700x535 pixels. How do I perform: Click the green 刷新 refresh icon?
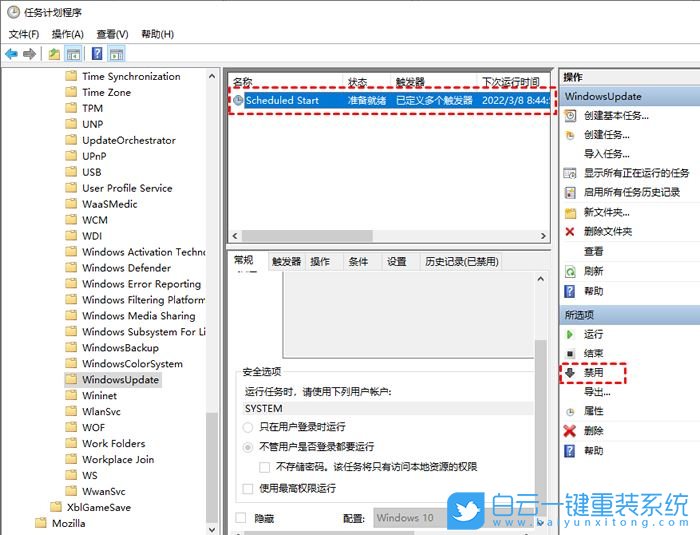(570, 272)
